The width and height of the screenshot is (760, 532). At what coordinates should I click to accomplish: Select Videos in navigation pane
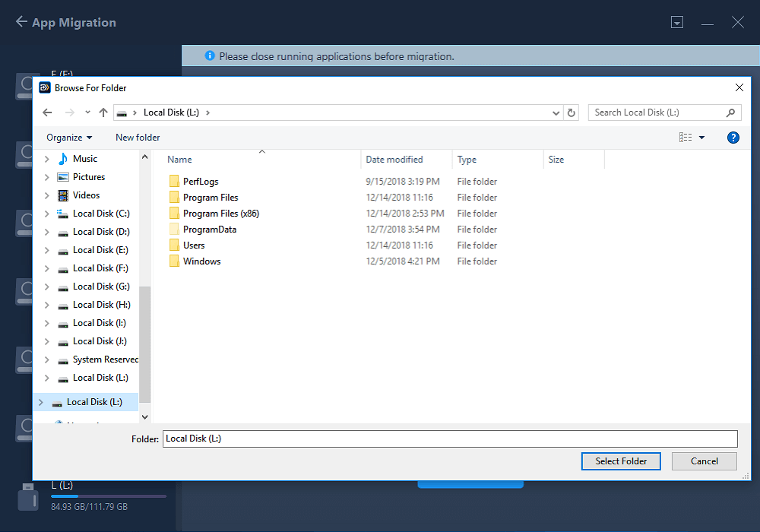pos(87,195)
